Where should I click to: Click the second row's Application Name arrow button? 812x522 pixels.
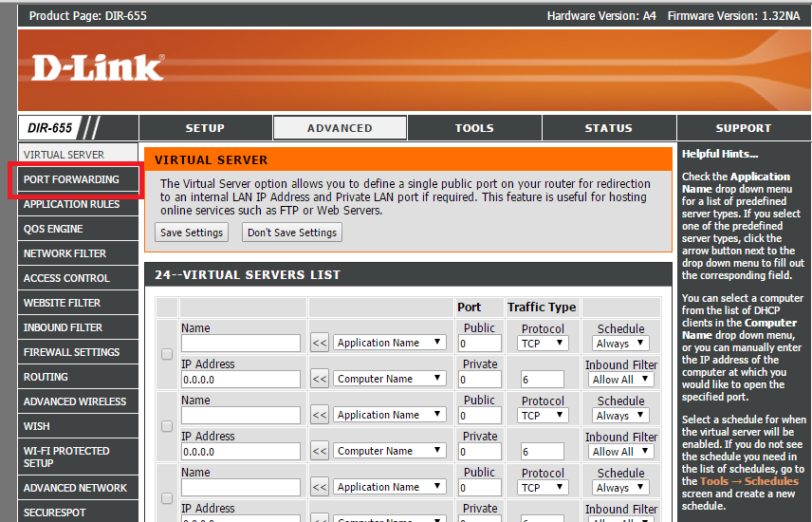[320, 415]
